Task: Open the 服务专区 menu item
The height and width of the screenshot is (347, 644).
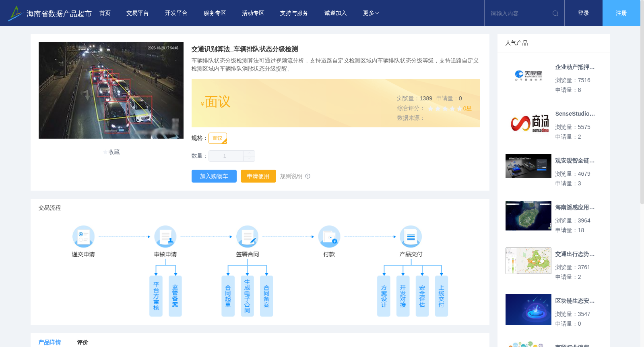Action: pyautogui.click(x=215, y=13)
